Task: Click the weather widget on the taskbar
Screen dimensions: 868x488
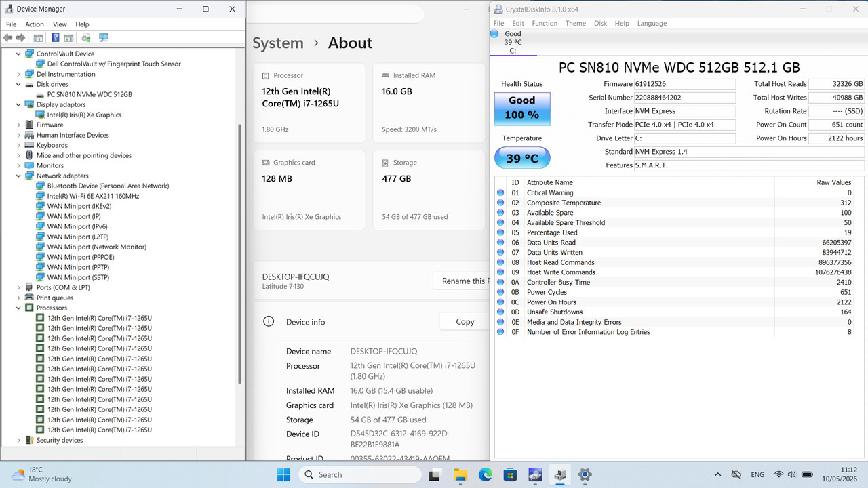Action: 42,474
